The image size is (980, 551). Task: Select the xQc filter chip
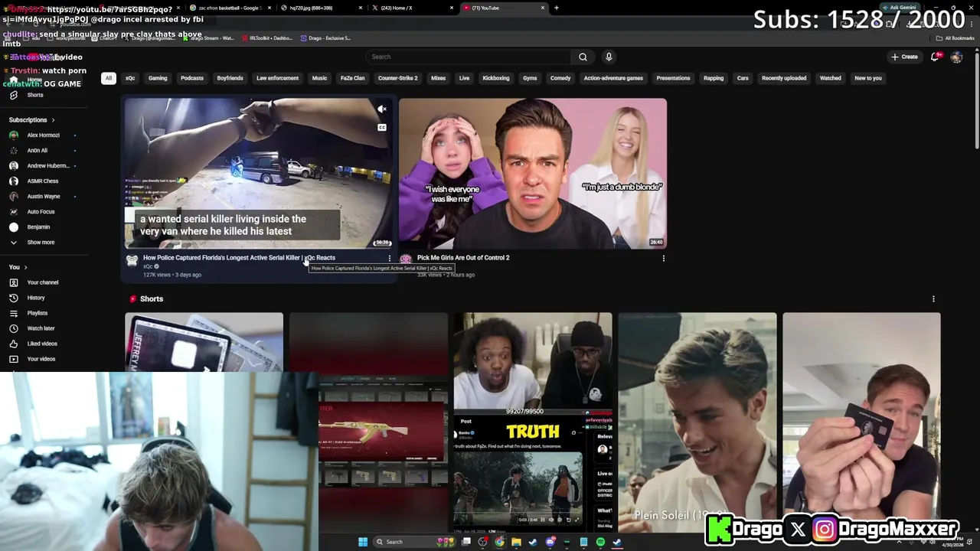(x=130, y=78)
